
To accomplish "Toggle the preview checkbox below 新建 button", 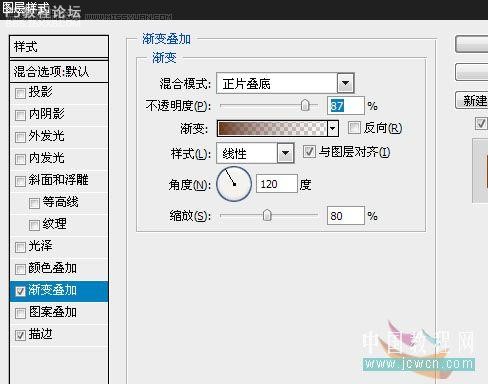I will tap(481, 124).
